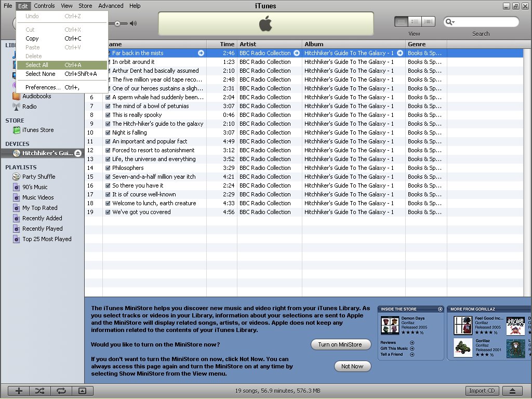
Task: Sort tracks by the Album column header
Action: tap(353, 44)
